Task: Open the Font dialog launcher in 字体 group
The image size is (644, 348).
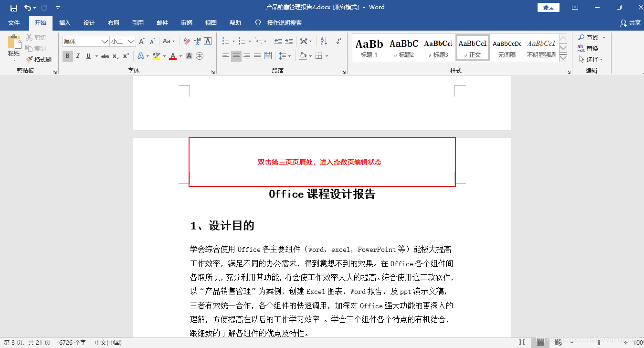Action: tap(213, 71)
